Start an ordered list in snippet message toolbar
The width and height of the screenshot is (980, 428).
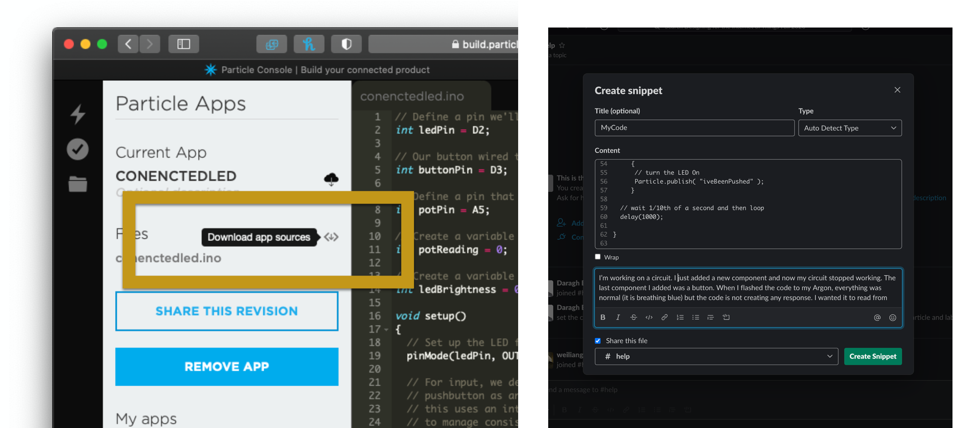pos(680,318)
